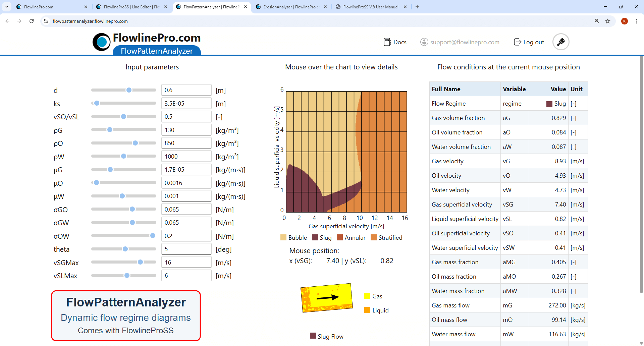Open the tab search dropdown arrow
The width and height of the screenshot is (644, 346).
[x=7, y=7]
